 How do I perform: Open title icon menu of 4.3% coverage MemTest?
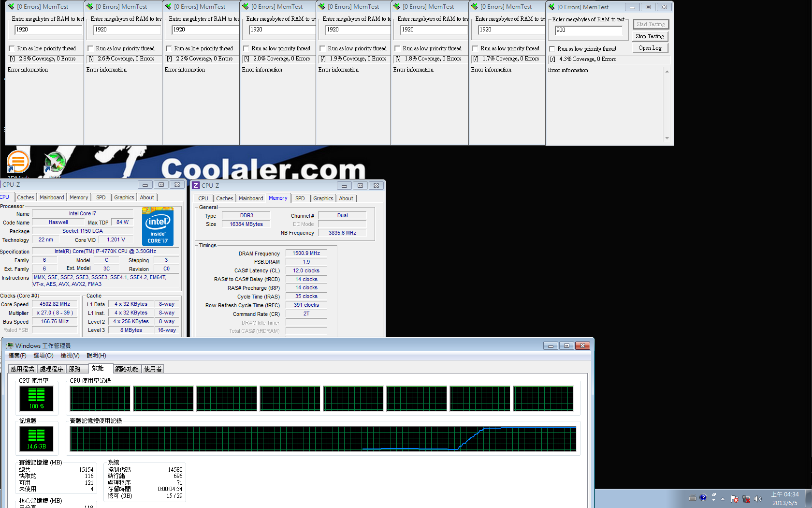point(551,7)
